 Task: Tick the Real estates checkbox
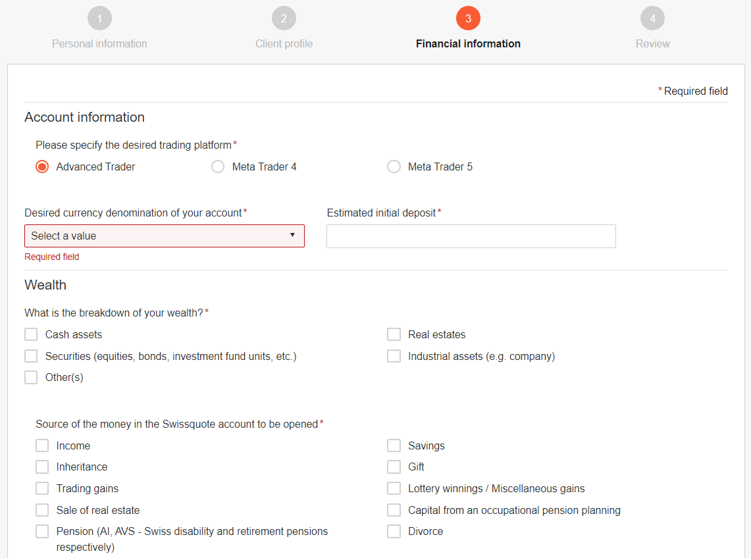point(394,335)
